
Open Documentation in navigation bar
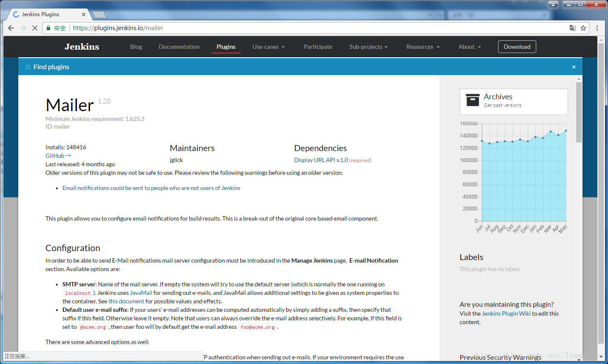[x=179, y=47]
